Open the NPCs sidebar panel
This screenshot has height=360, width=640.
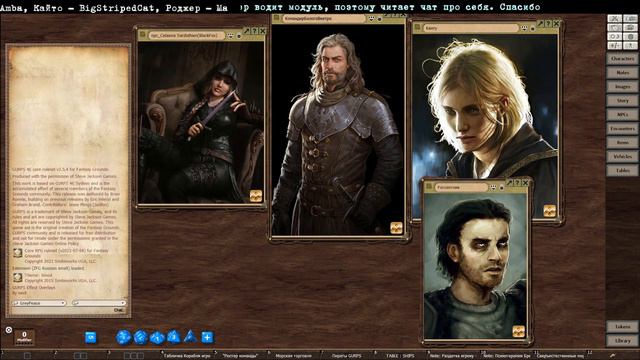622,114
